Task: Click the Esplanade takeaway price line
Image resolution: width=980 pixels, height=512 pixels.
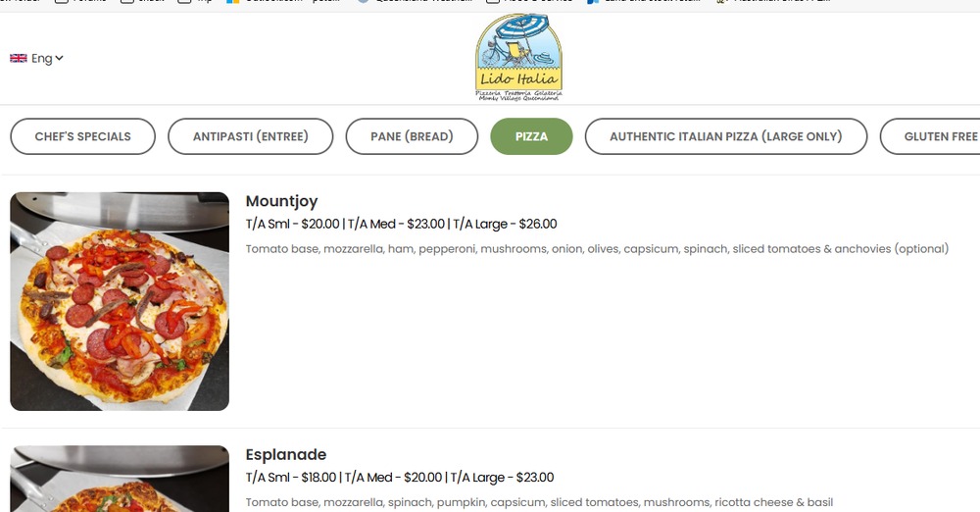Action: [400, 478]
